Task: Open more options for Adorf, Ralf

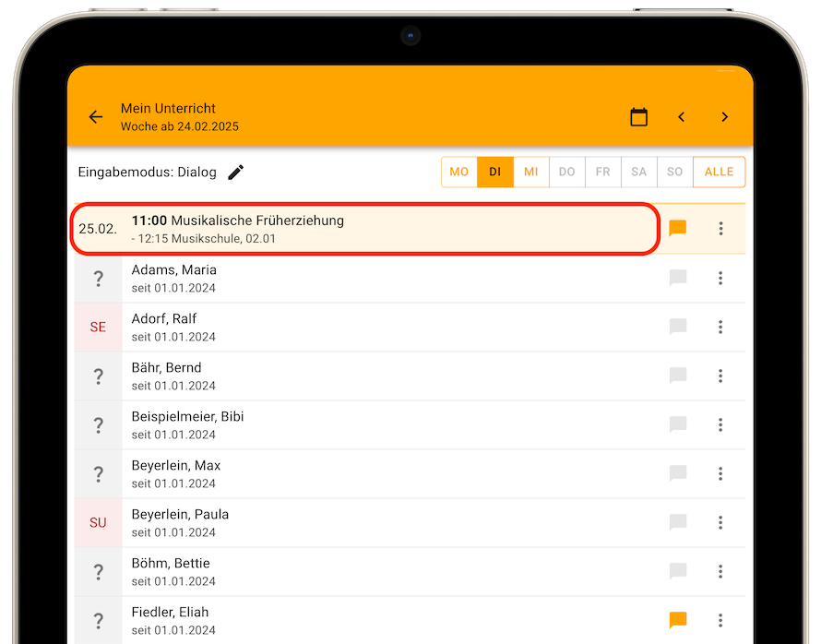Action: [720, 327]
